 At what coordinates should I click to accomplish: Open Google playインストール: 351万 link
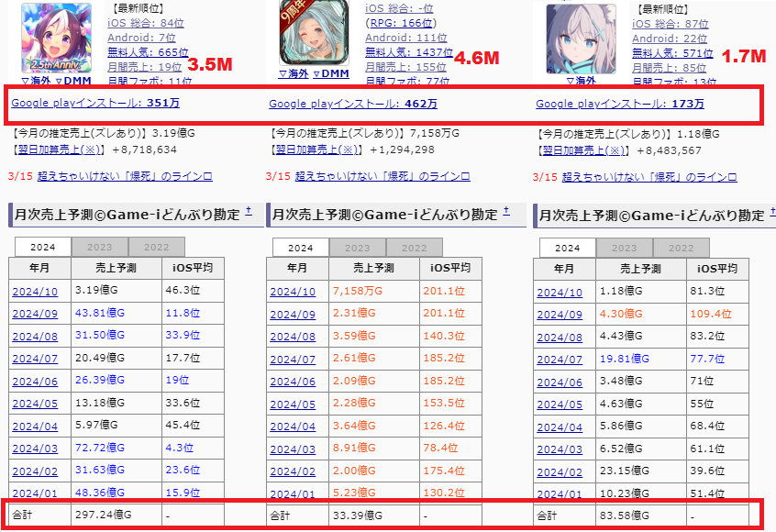(95, 103)
